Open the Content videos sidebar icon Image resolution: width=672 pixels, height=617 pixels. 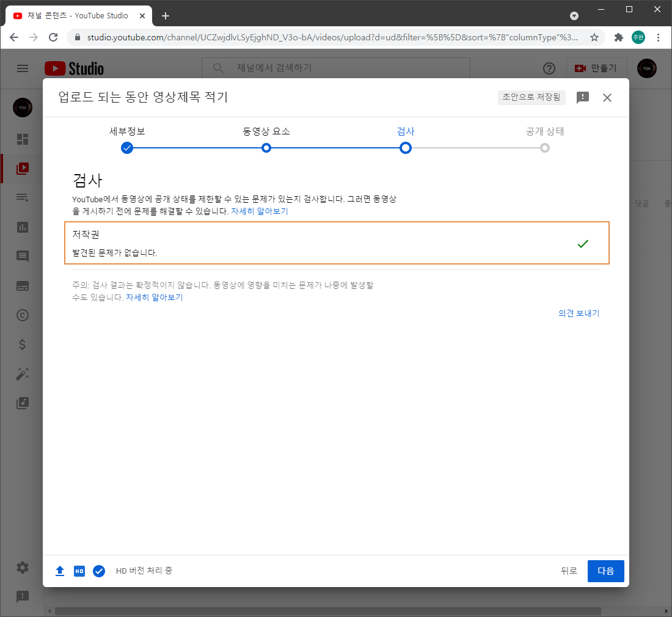(22, 169)
